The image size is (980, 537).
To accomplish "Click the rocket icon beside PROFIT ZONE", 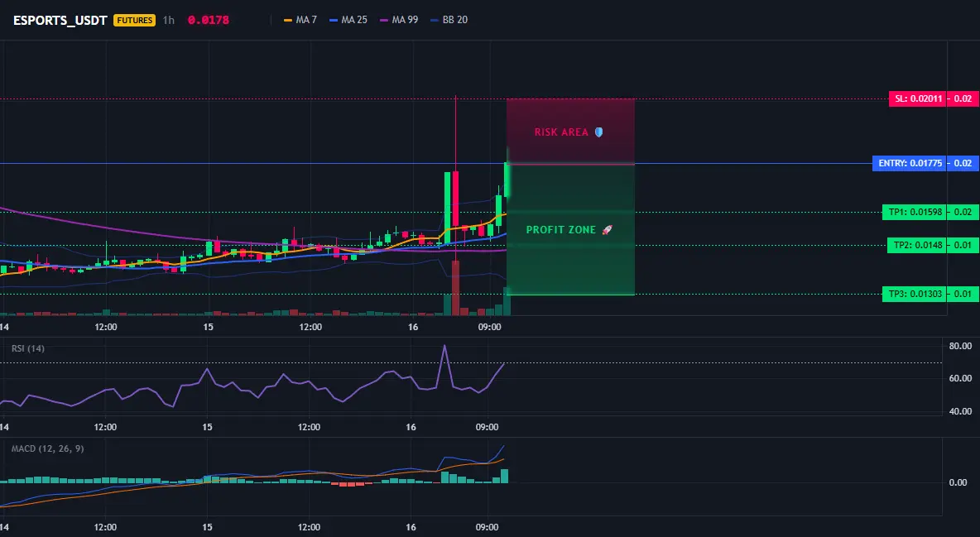I will point(607,230).
